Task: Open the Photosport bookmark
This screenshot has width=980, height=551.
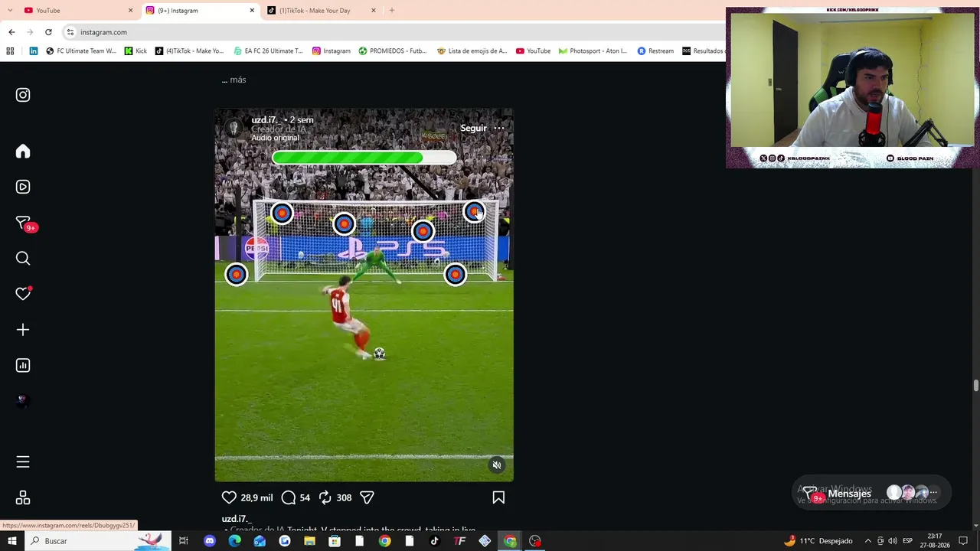Action: 593,51
